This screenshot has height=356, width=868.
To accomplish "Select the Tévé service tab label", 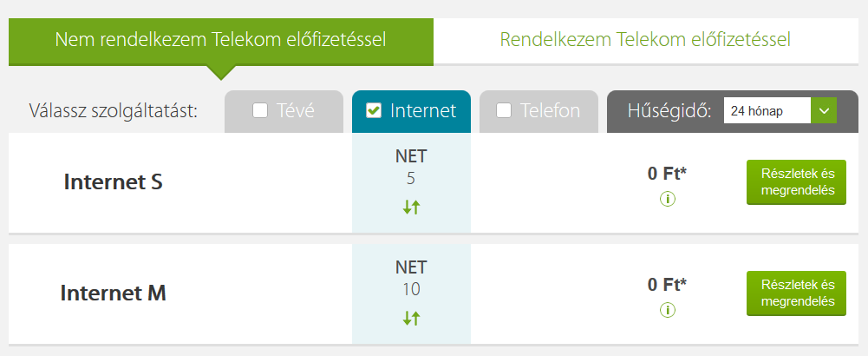I will [x=295, y=111].
